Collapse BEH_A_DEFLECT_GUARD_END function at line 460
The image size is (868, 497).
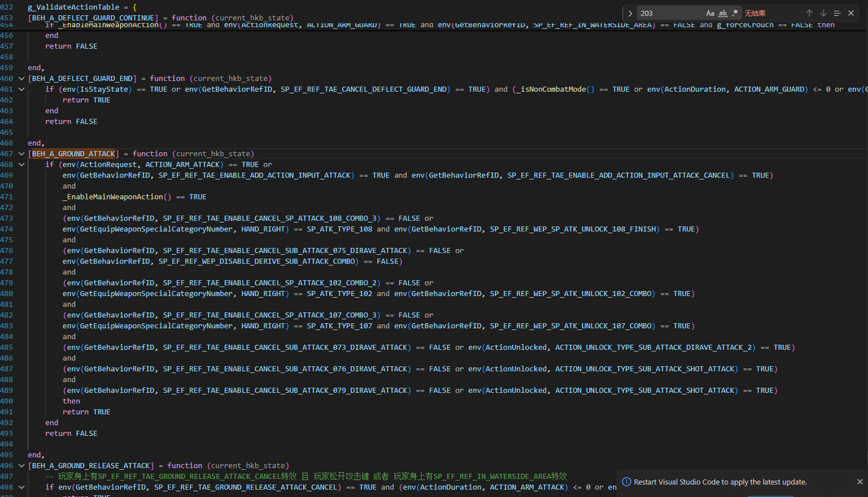[22, 79]
